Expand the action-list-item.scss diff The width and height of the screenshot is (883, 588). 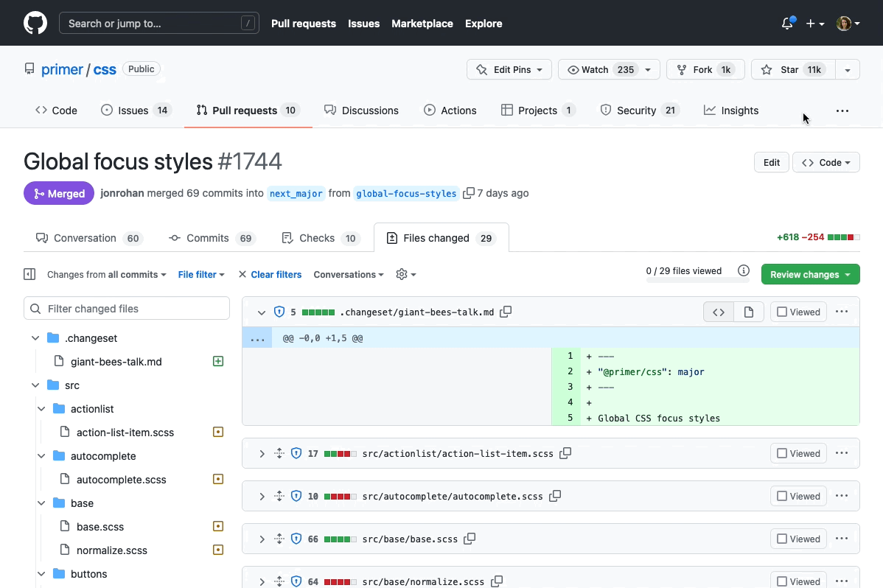pyautogui.click(x=262, y=453)
